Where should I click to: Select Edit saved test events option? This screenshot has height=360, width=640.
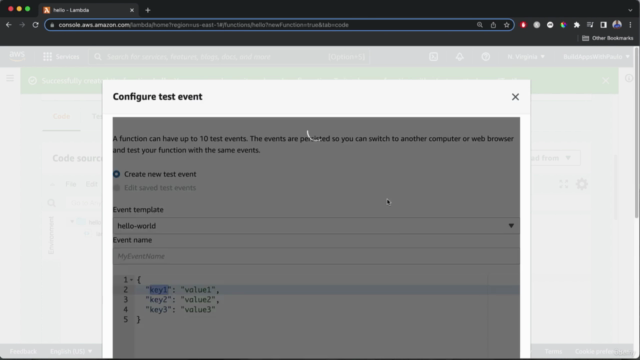pos(117,188)
